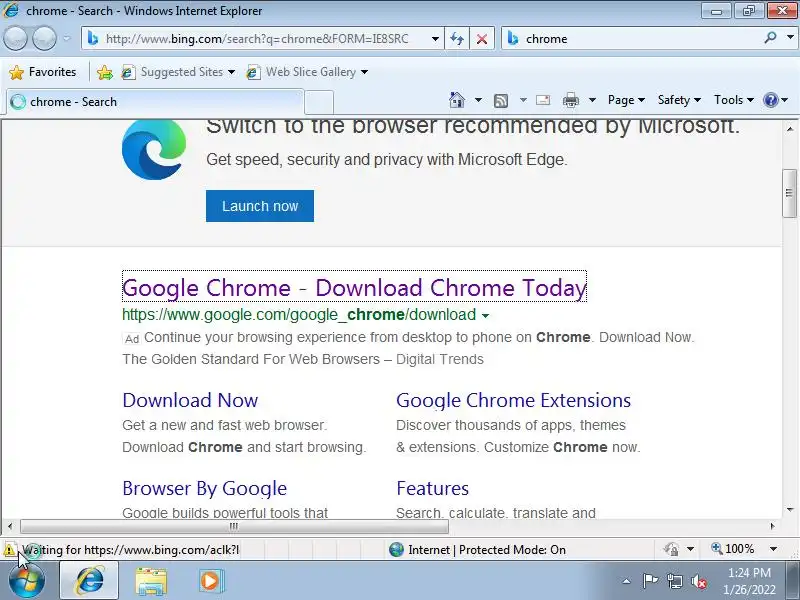Image resolution: width=800 pixels, height=600 pixels.
Task: Open the Safety menu
Action: click(679, 100)
